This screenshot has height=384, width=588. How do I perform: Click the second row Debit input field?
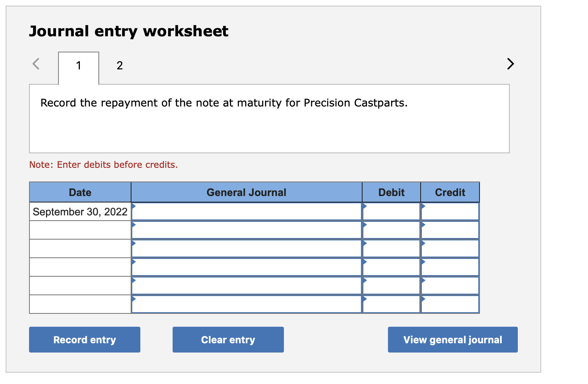(x=391, y=230)
